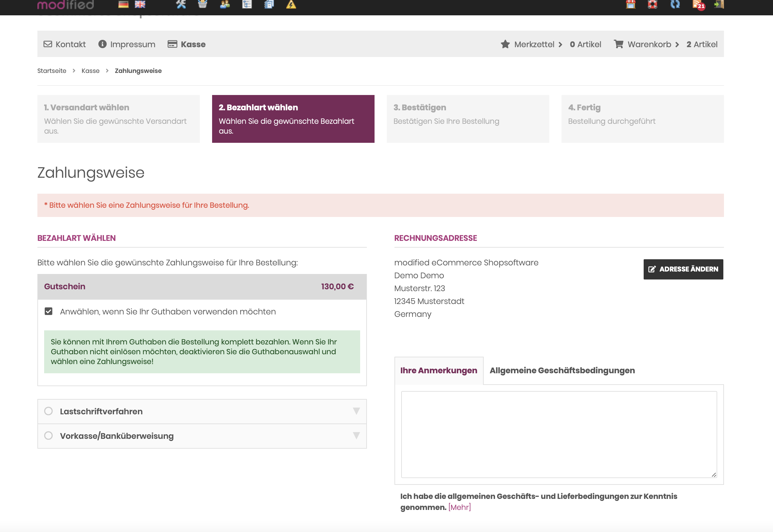
Task: Open the RSS feed icon with 21 badge
Action: click(x=698, y=4)
